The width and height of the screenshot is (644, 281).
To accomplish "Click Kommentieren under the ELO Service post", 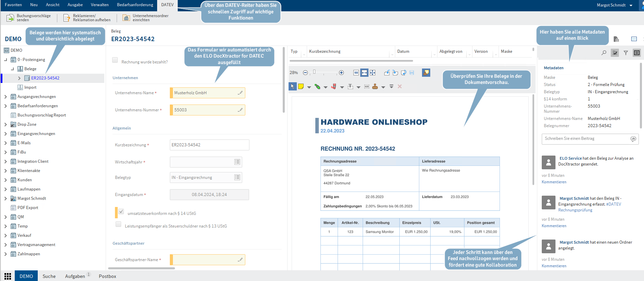I will [554, 182].
